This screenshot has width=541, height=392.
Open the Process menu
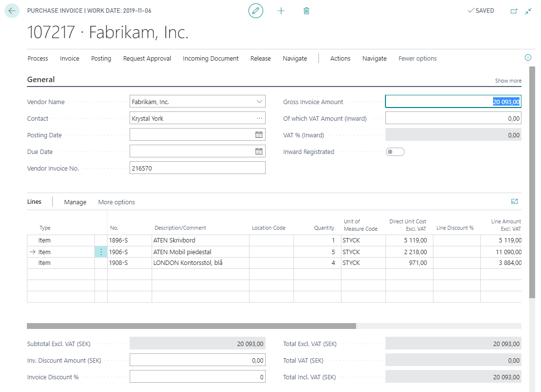coord(38,59)
